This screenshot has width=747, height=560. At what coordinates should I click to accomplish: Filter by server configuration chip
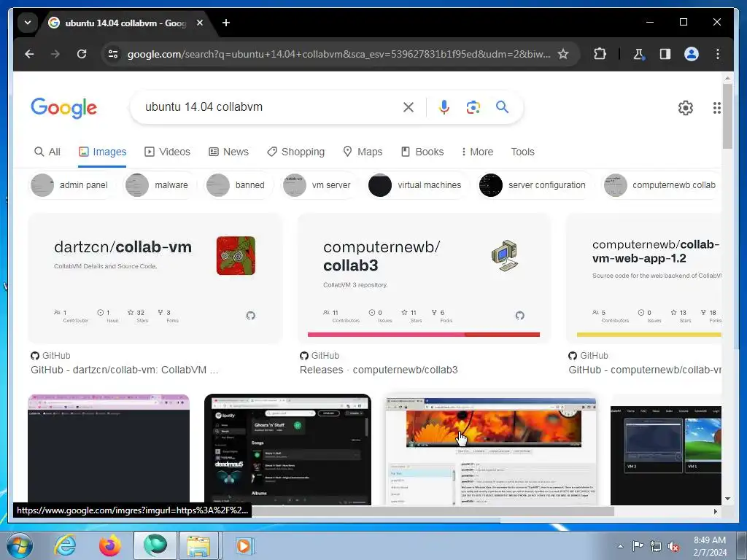coord(535,185)
